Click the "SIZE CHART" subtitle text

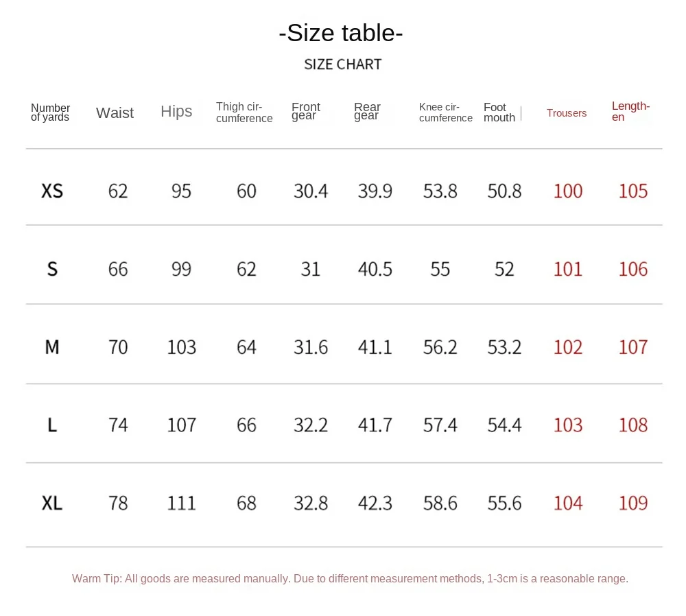342,64
